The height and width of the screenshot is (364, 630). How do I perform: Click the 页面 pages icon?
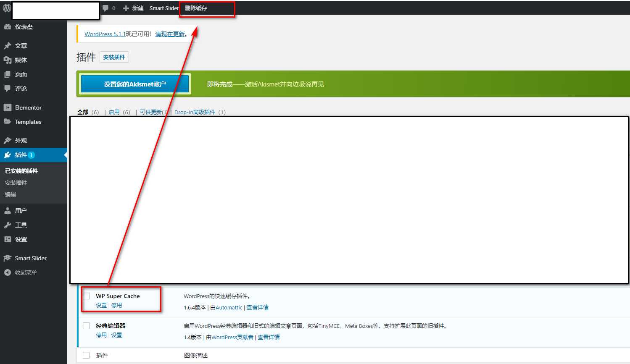pos(8,74)
